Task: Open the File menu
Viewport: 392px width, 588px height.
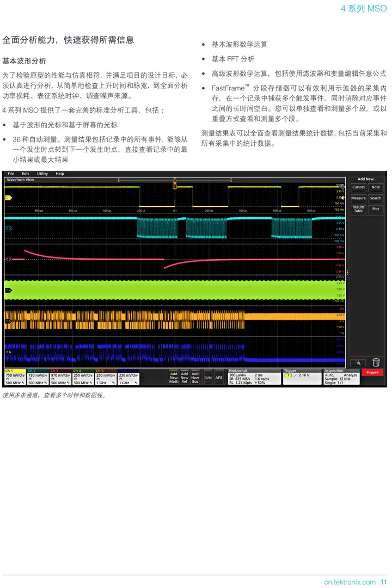Action: coord(11,174)
